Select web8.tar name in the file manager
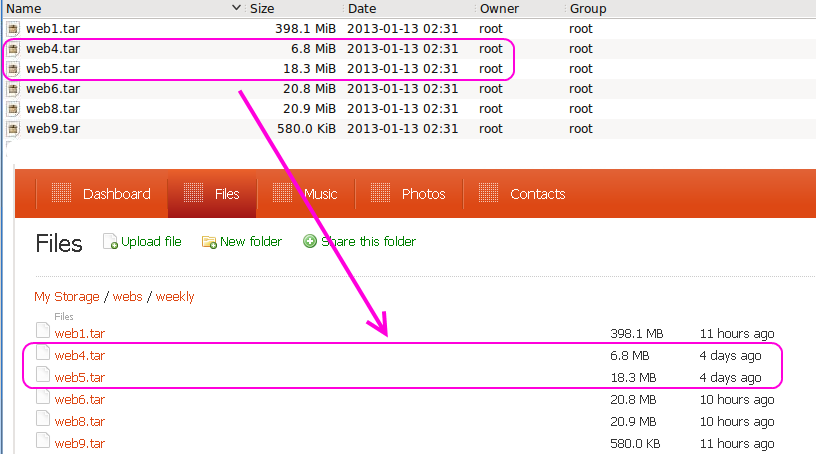Screen dimensions: 816x454 (53, 109)
